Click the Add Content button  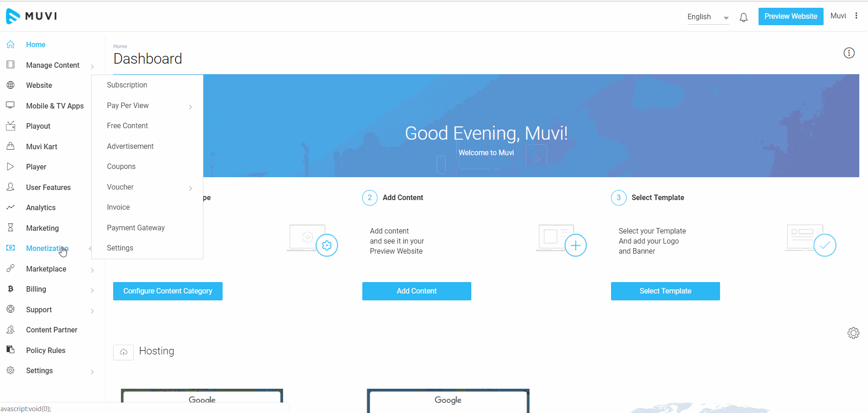click(x=416, y=291)
